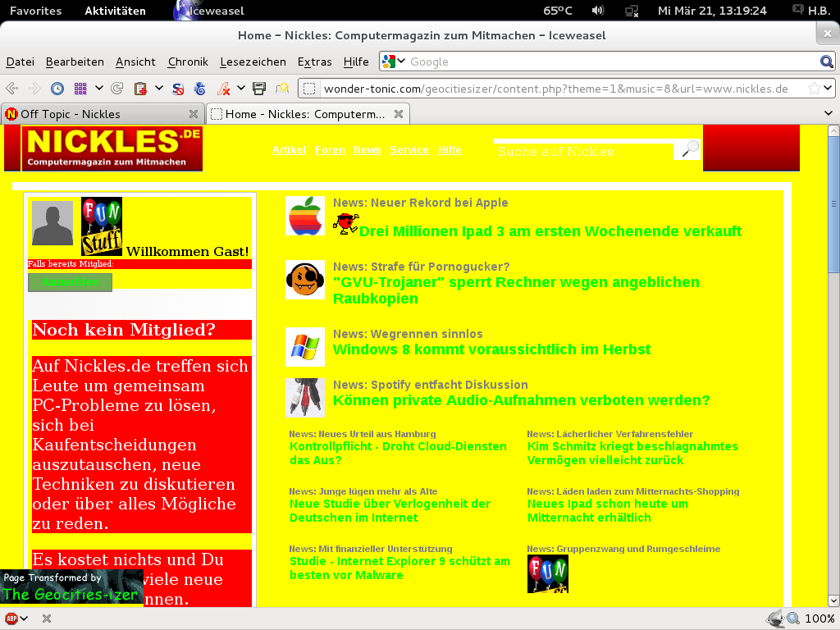Click the Google search magnifier icon
Screen dimensions: 840x630
(x=826, y=62)
